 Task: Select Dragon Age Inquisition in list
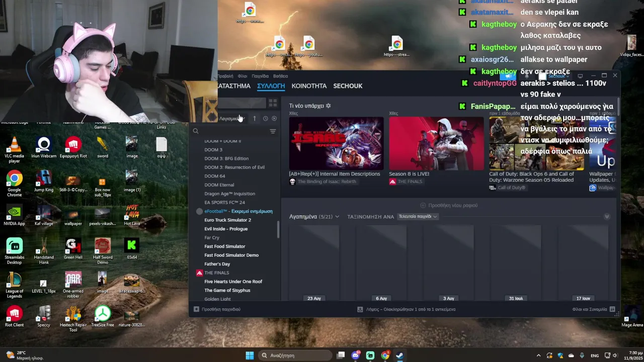tap(229, 194)
